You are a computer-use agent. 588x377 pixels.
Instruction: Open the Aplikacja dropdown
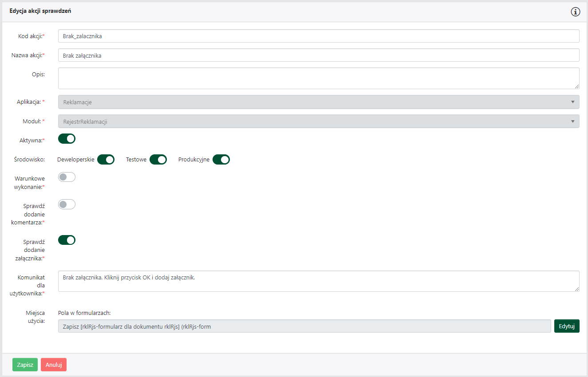[x=311, y=102]
